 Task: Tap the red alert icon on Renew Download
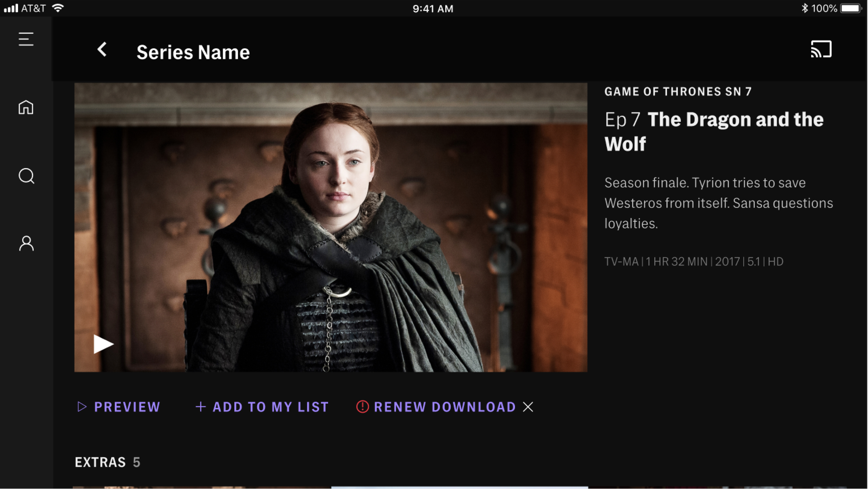click(x=362, y=407)
